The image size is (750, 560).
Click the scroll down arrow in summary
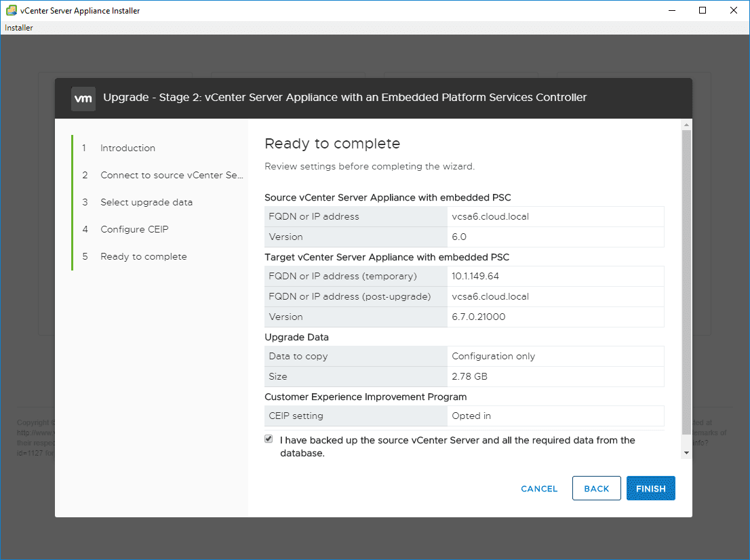click(x=686, y=452)
